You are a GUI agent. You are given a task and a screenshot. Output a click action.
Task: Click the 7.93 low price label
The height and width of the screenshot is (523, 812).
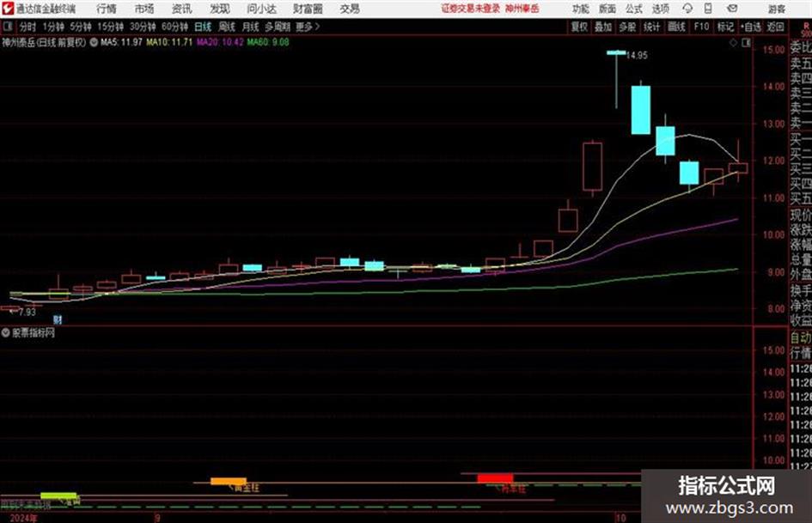tap(27, 312)
